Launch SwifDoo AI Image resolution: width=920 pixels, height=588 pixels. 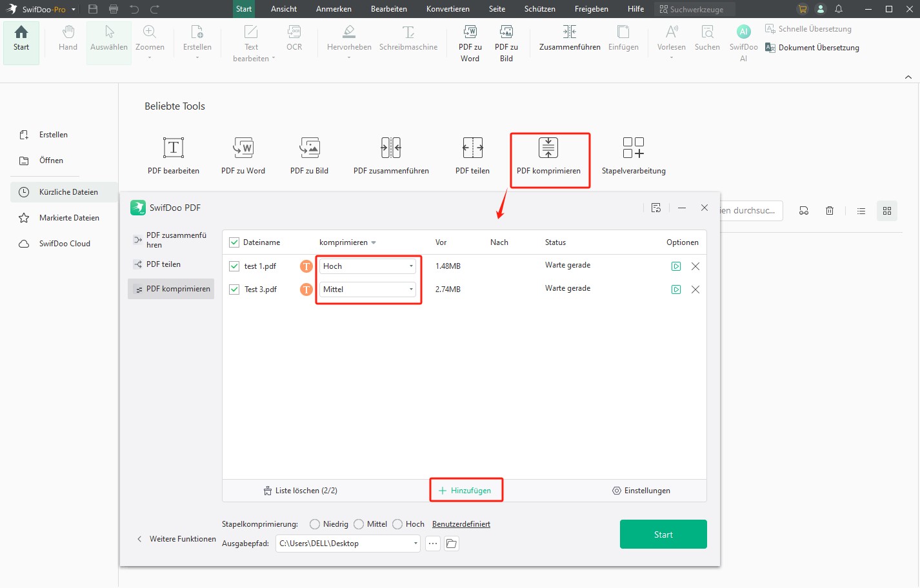click(743, 43)
